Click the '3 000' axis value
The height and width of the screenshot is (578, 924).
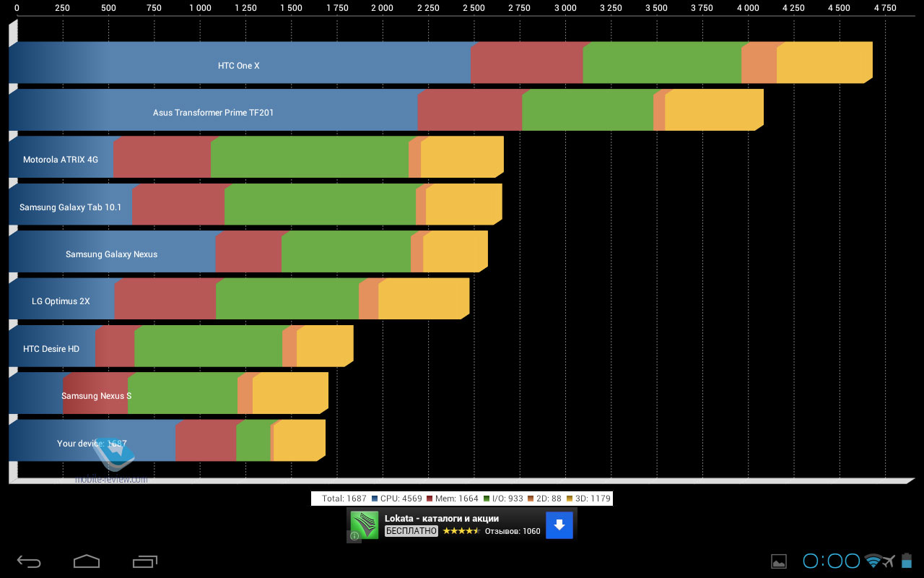click(x=565, y=9)
